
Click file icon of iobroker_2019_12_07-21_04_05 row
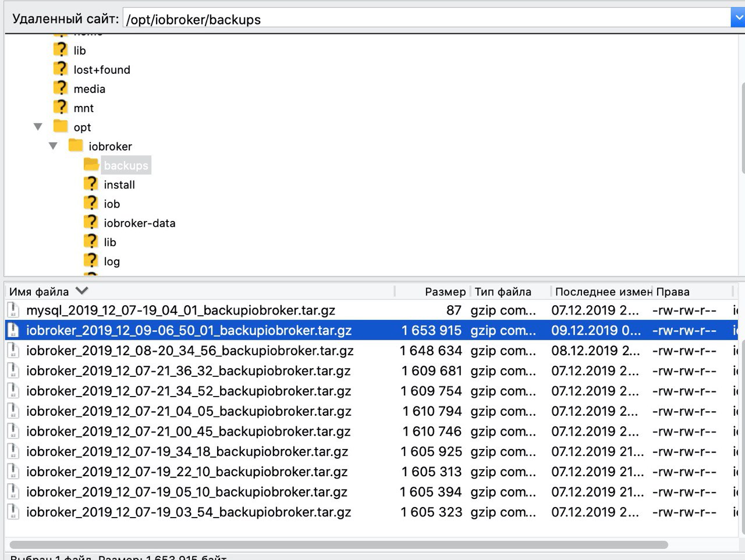click(13, 411)
